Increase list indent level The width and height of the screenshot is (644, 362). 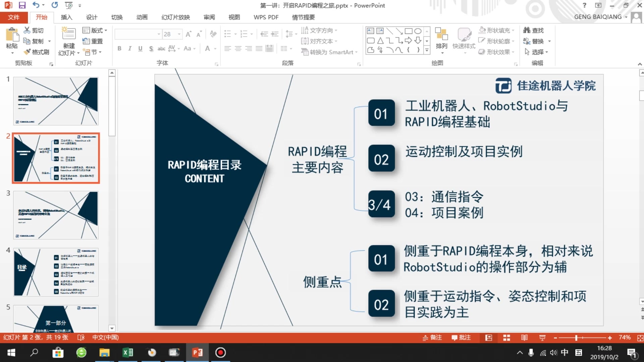[x=275, y=34]
